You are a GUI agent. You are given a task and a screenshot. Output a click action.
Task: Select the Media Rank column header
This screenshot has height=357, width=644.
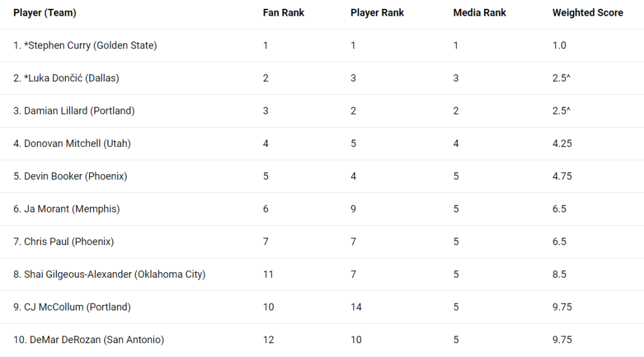pos(479,13)
